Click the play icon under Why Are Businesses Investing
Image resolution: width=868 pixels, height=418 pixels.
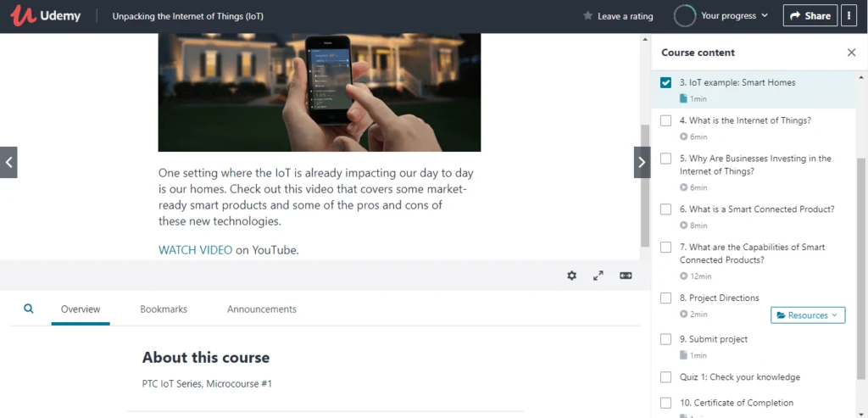coord(684,187)
